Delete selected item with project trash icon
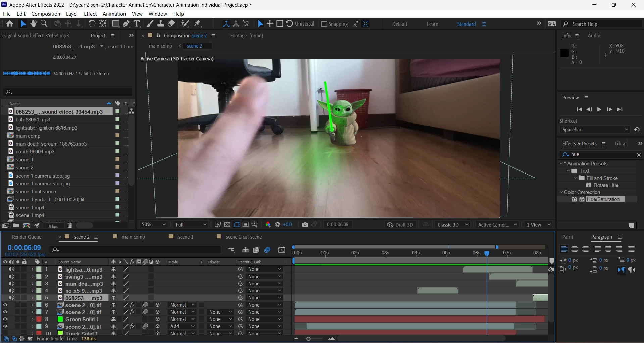This screenshot has width=644, height=343. coord(70,226)
